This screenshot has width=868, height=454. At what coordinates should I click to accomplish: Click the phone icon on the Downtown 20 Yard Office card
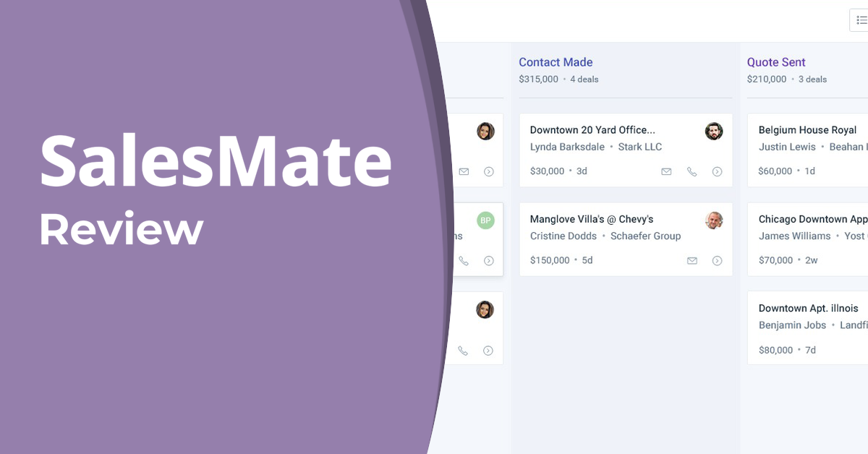(x=692, y=171)
